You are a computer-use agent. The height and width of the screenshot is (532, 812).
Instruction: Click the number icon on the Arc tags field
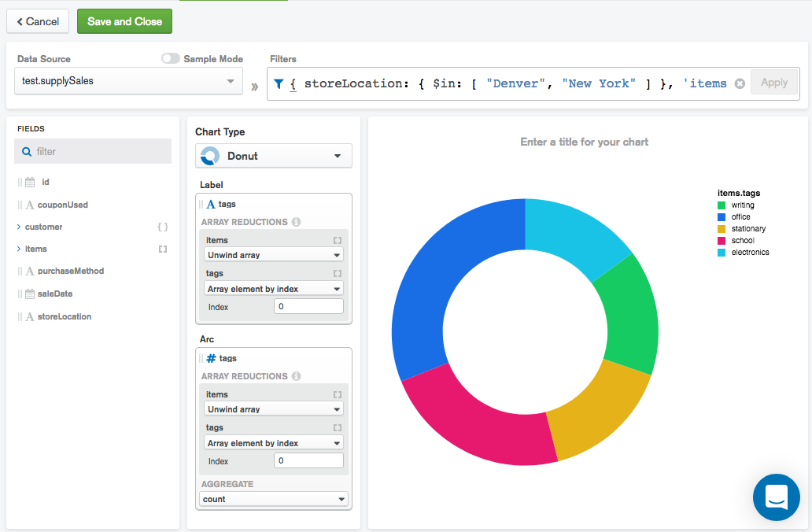coord(209,358)
